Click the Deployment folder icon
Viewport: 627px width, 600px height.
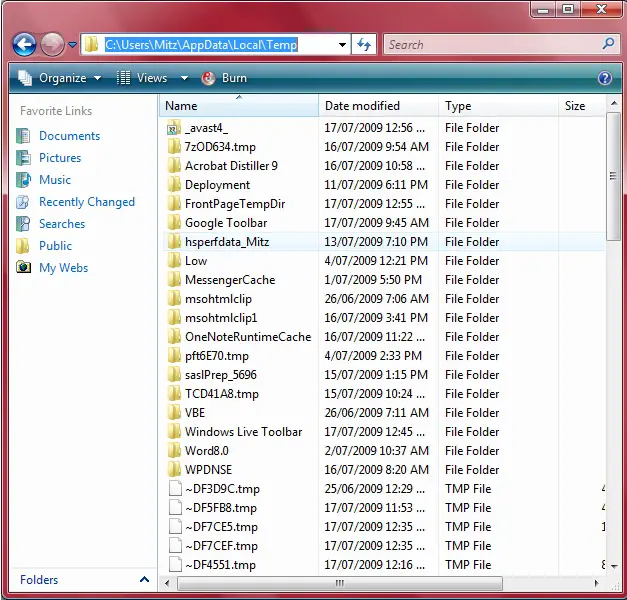tap(174, 185)
